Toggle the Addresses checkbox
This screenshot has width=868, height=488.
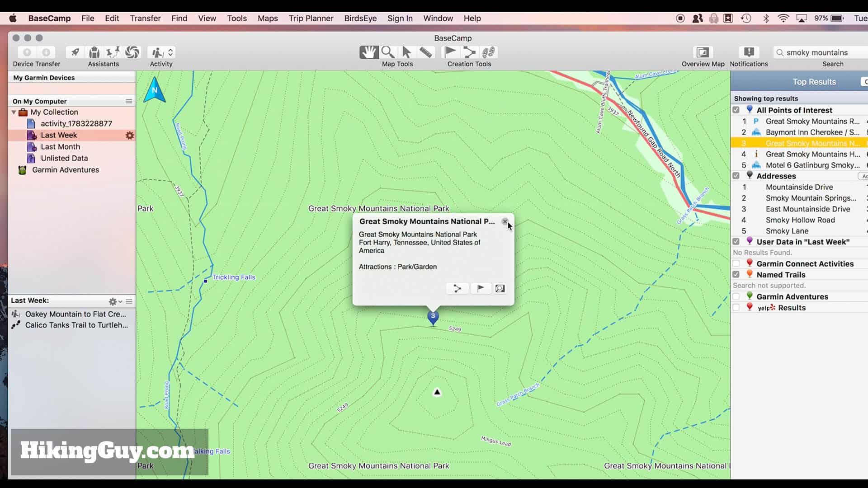736,176
